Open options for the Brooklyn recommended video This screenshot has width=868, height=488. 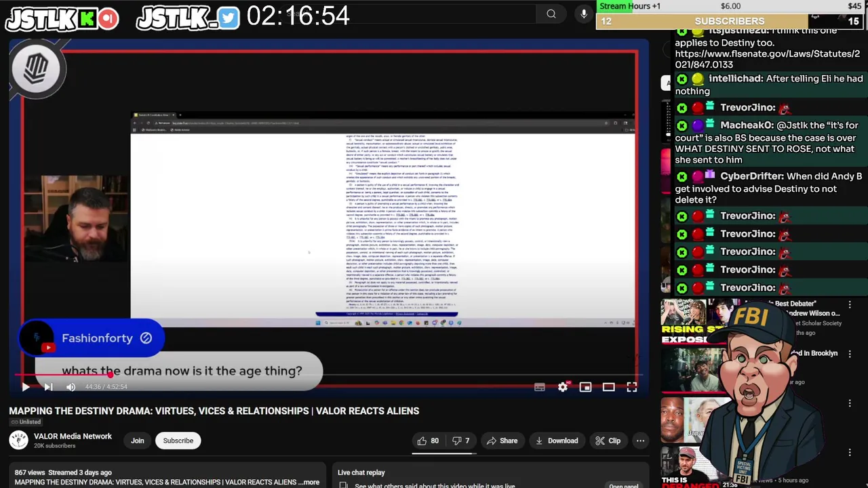pos(850,354)
